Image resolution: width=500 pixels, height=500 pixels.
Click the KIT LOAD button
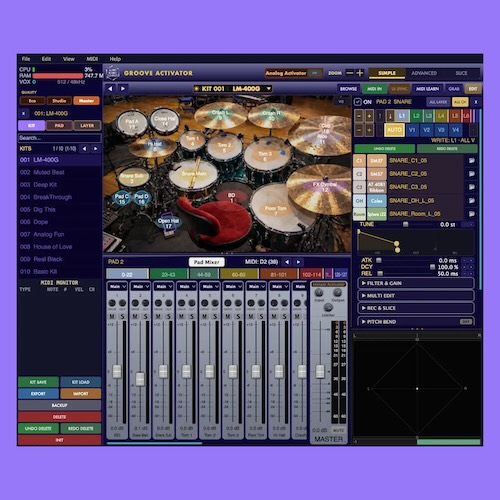click(x=81, y=382)
